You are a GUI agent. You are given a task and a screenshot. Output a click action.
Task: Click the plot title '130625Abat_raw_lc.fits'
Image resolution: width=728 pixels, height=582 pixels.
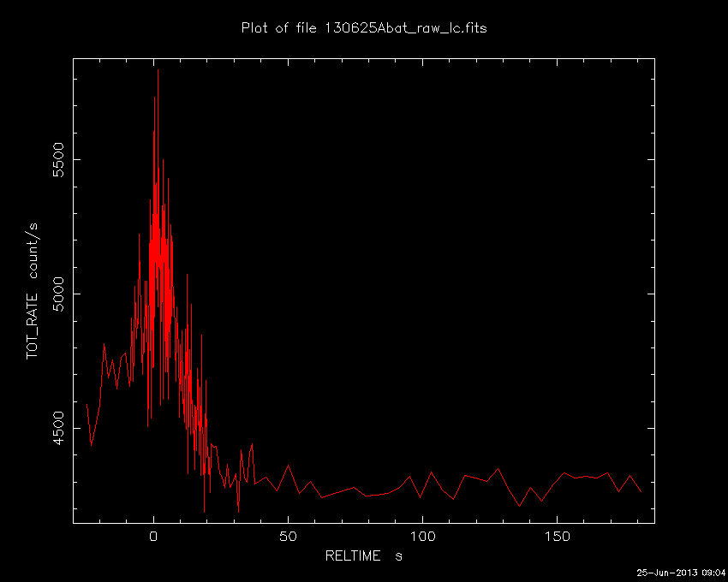405,28
